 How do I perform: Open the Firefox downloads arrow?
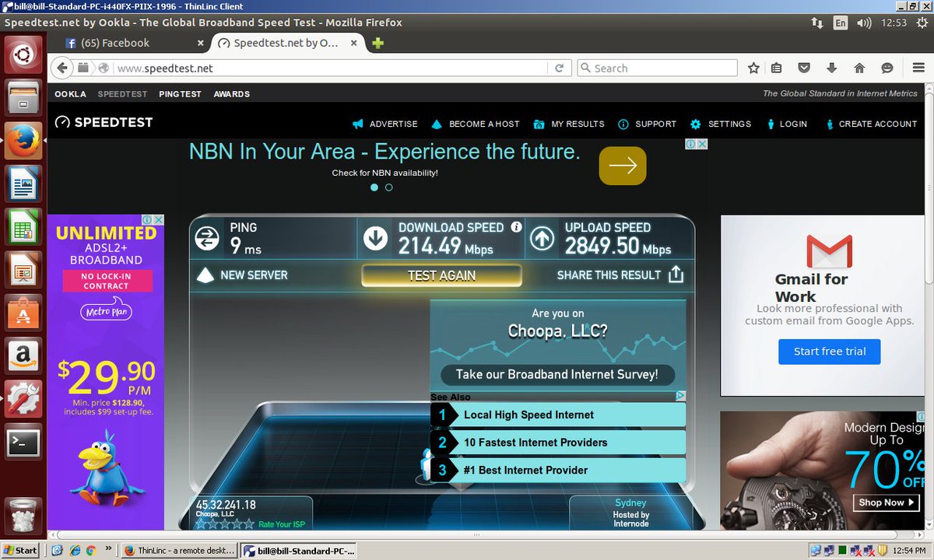point(831,68)
